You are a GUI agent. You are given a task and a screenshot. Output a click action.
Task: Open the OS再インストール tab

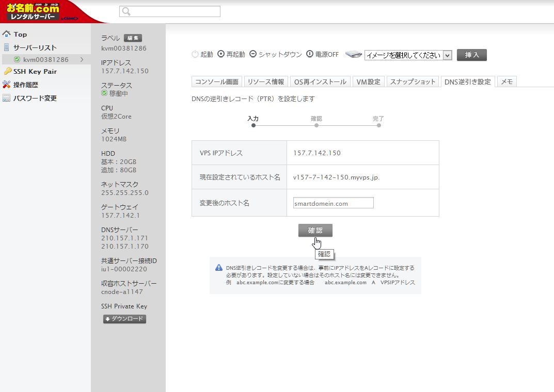pos(320,81)
